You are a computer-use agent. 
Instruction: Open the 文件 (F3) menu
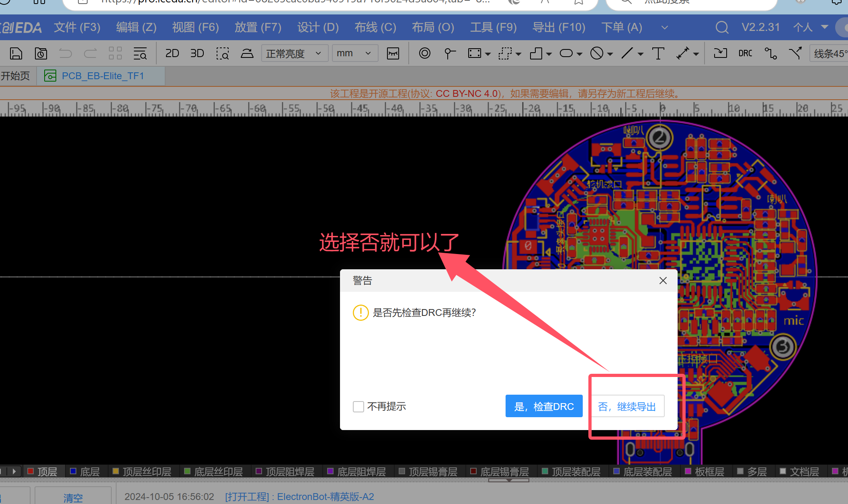[77, 27]
